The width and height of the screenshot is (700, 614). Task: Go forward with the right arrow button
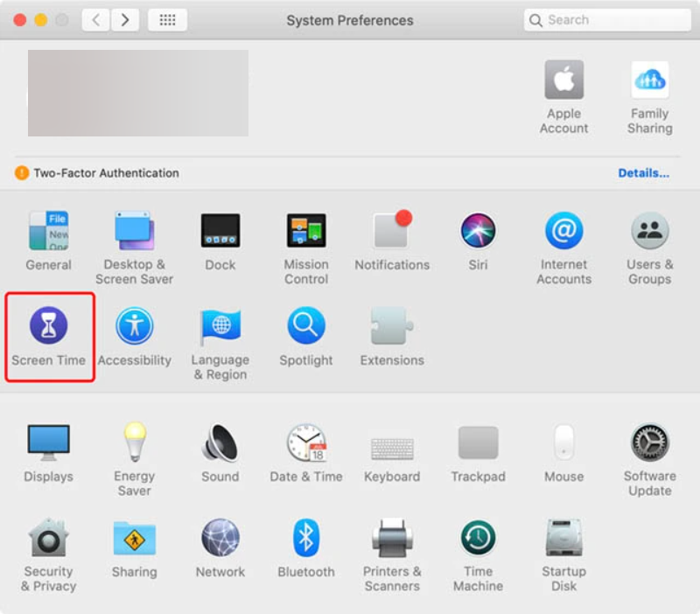point(125,20)
